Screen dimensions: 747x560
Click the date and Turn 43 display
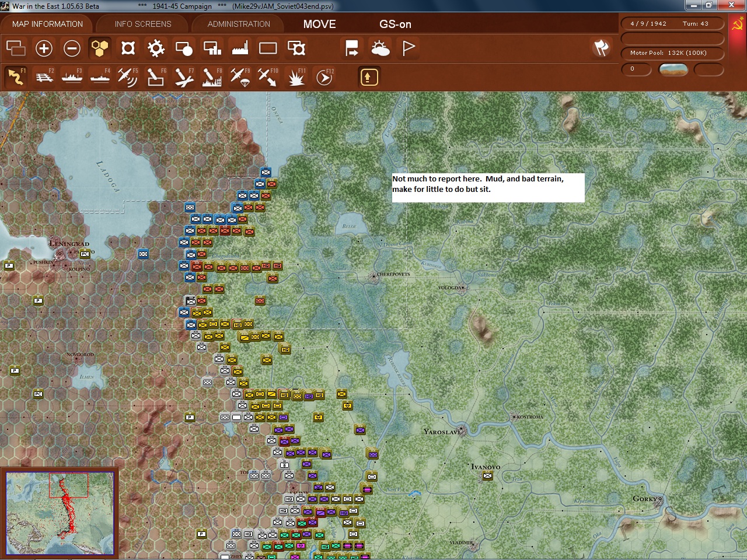(x=672, y=24)
